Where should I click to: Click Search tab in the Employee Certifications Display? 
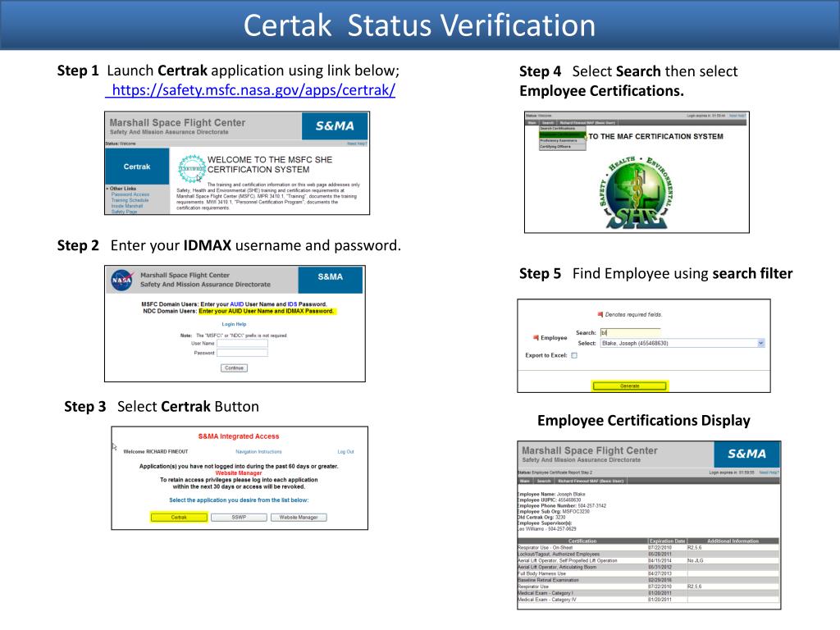[544, 481]
